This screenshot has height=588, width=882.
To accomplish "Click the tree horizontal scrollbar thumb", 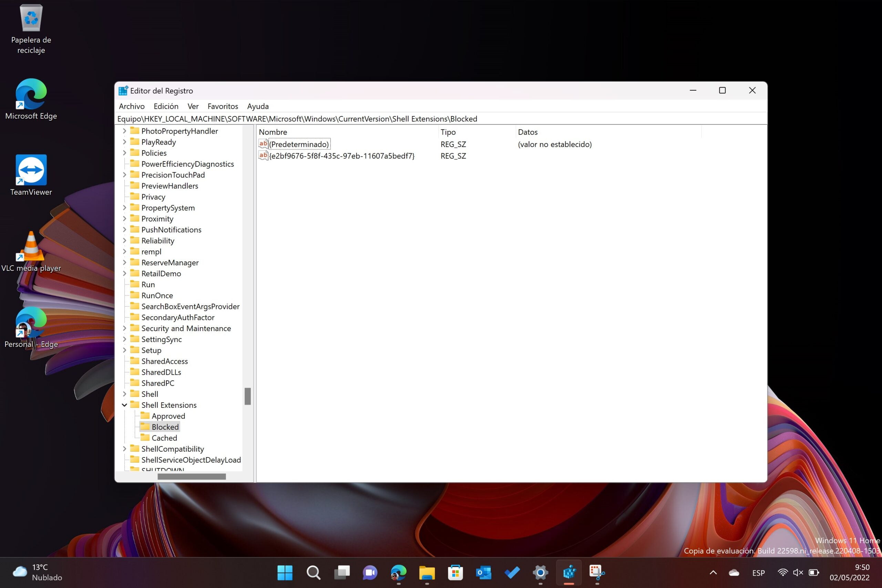I will [192, 477].
